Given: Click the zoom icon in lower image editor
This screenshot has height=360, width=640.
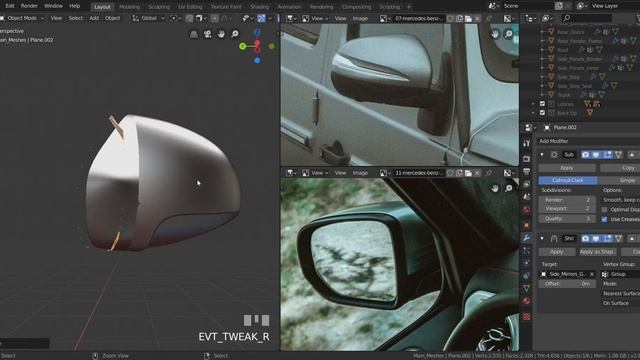Looking at the screenshot, I should click(509, 188).
